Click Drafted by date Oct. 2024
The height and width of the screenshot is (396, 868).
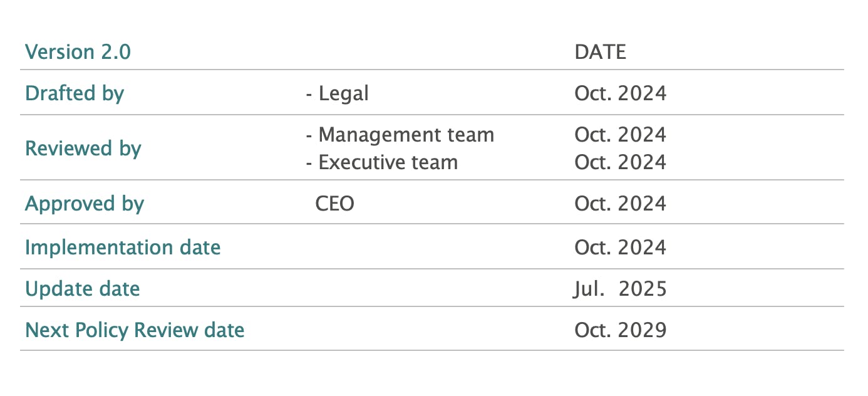[621, 93]
